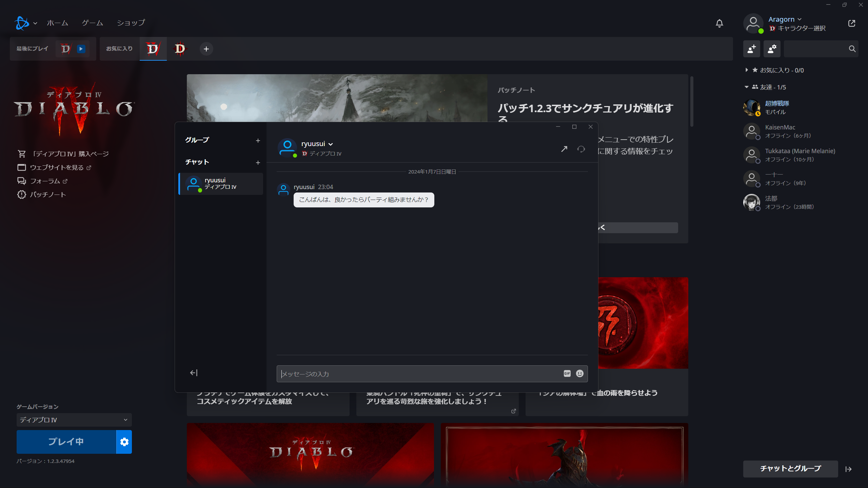Select the Diablo IV favorites tab

[153, 49]
